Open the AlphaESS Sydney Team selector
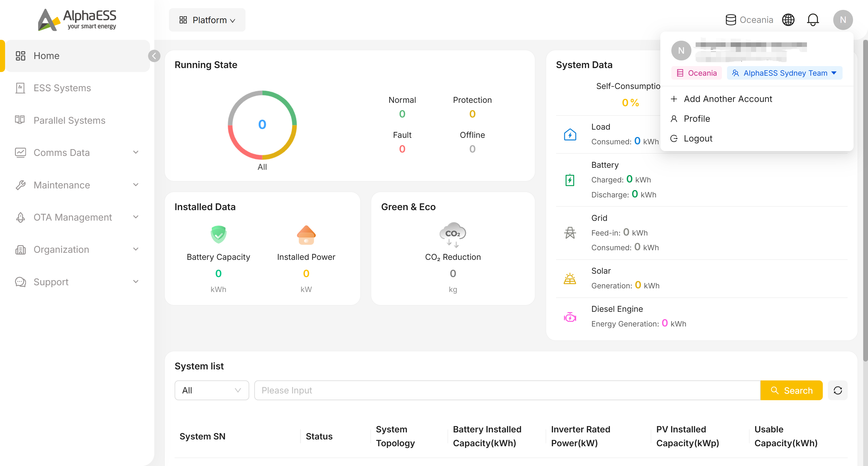 click(x=784, y=73)
